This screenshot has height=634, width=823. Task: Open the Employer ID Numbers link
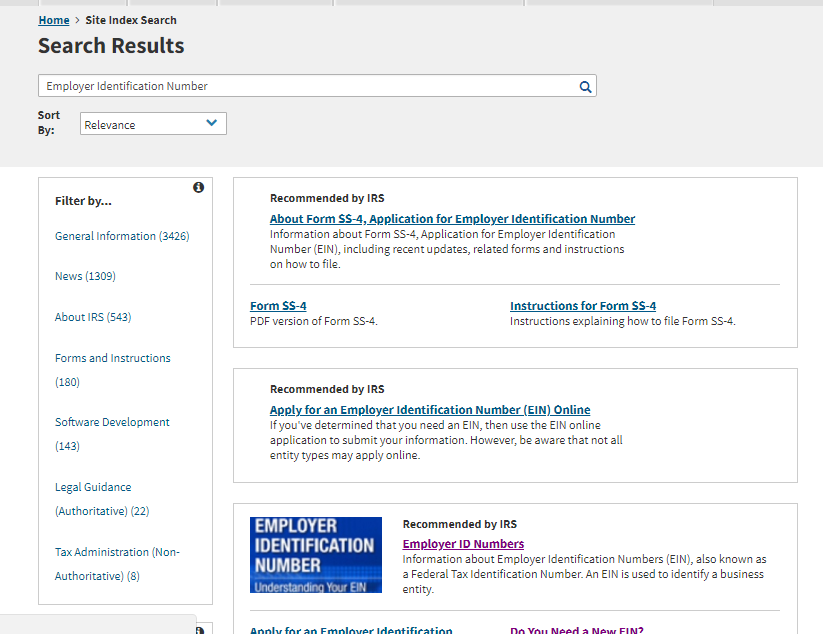pos(463,544)
